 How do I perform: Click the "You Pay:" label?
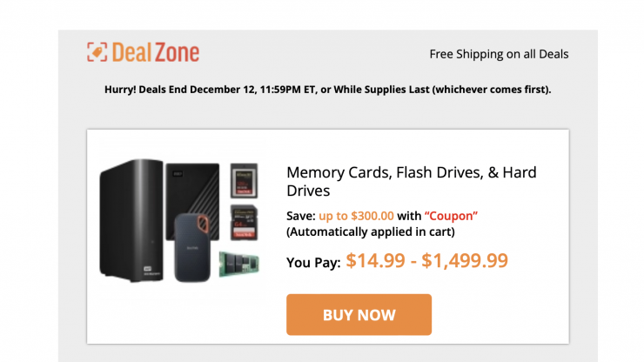[312, 262]
